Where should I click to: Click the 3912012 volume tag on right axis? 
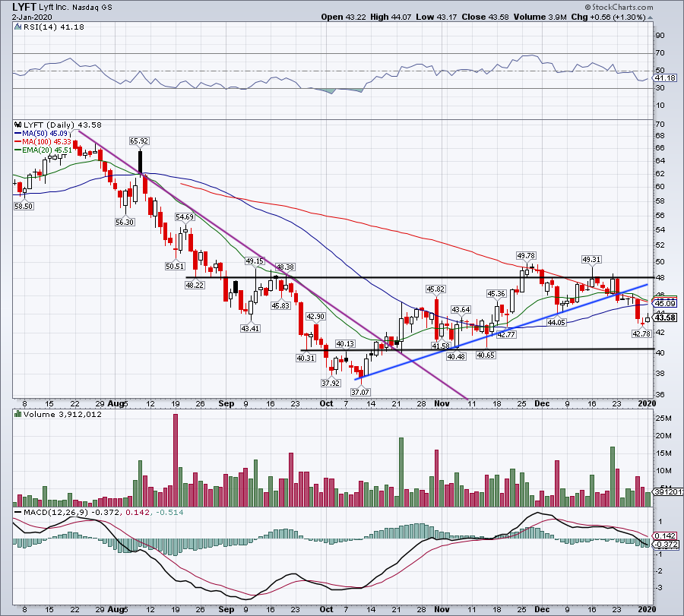(x=669, y=491)
